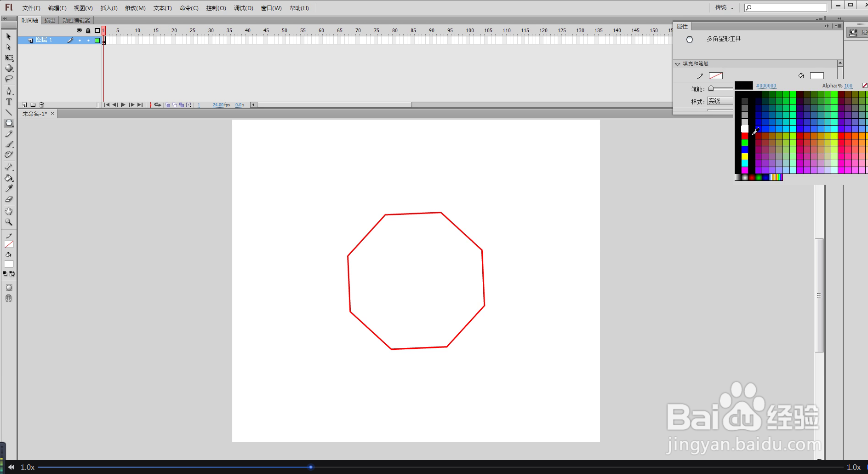
Task: Select the Zoom magnifier tool
Action: click(x=8, y=222)
